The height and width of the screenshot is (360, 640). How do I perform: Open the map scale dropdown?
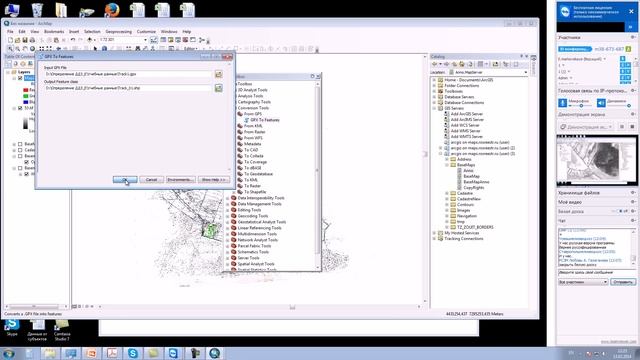pyautogui.click(x=145, y=40)
